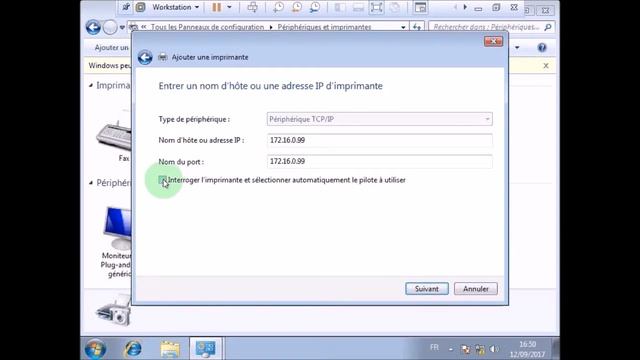Click the search magnifier icon

(548, 27)
